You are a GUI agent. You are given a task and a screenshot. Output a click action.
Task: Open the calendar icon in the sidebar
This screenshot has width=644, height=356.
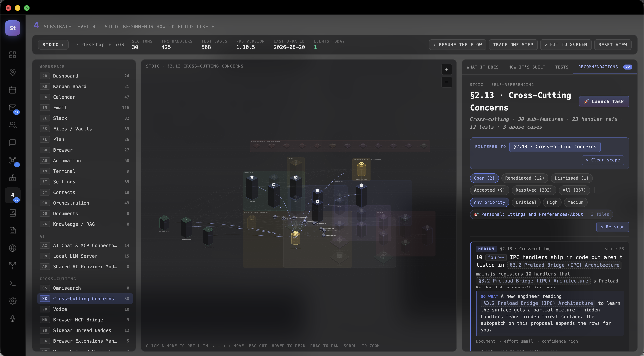coord(12,90)
